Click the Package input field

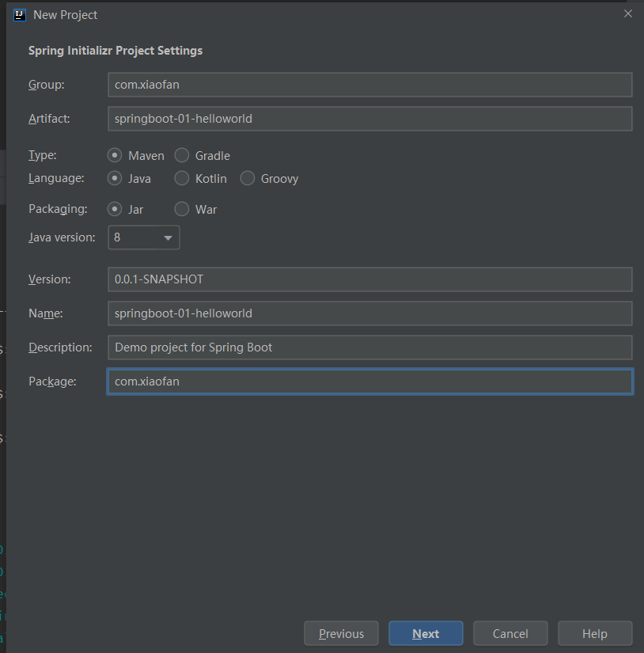(x=370, y=382)
